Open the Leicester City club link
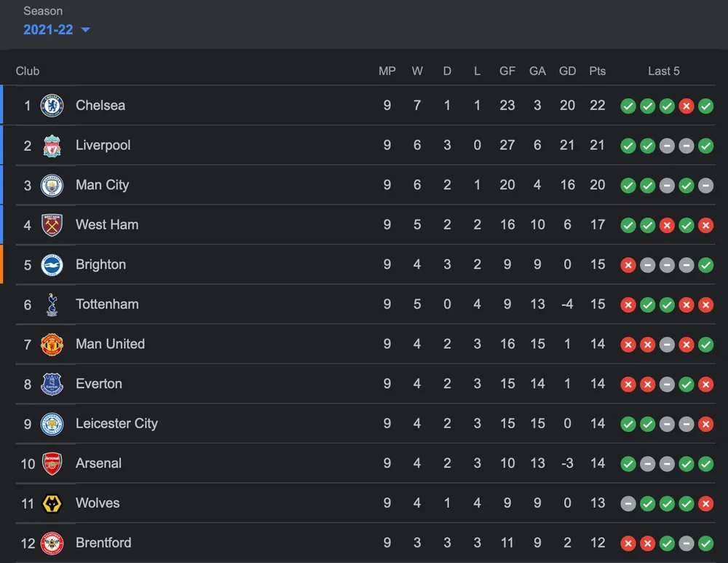728x563 pixels. tap(116, 423)
